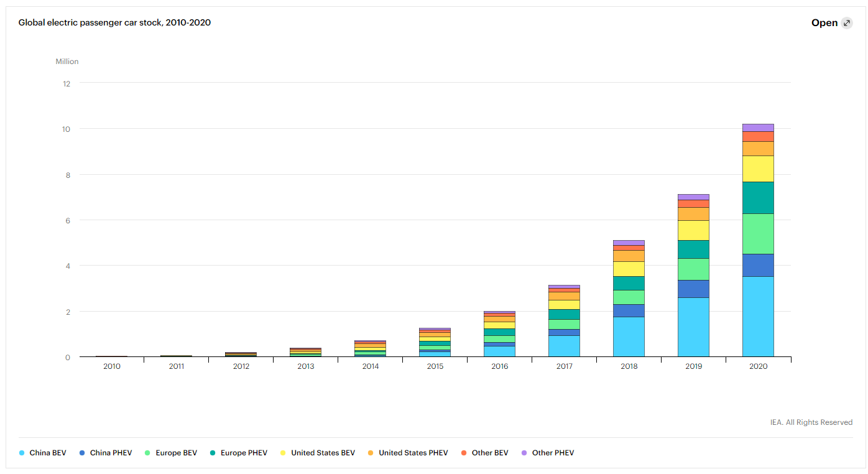The image size is (868, 474).
Task: Click the Other BEV red legend dot
Action: [x=464, y=453]
